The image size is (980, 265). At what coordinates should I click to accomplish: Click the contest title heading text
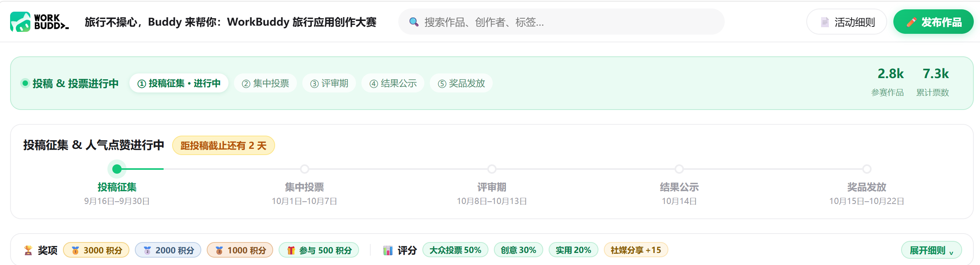(x=230, y=22)
